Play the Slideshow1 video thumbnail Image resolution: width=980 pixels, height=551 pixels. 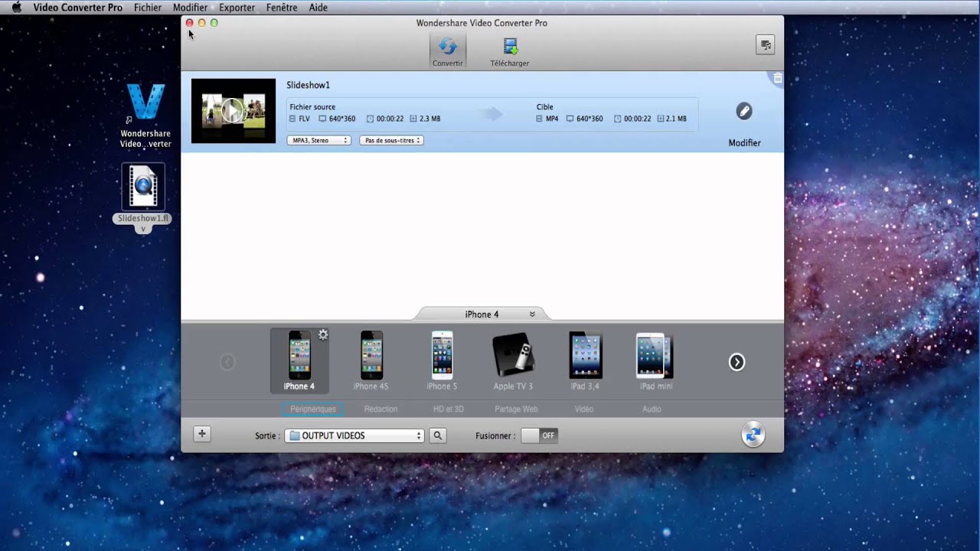coord(234,111)
